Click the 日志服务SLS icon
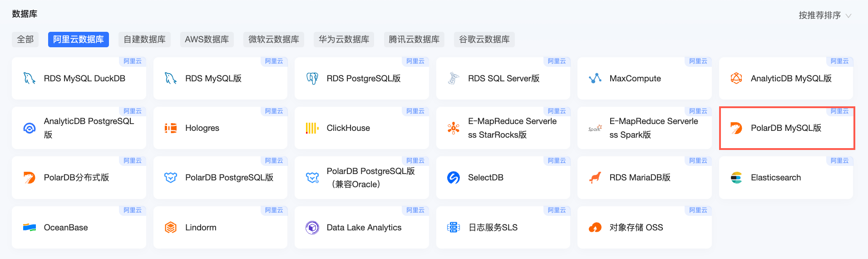 click(454, 227)
